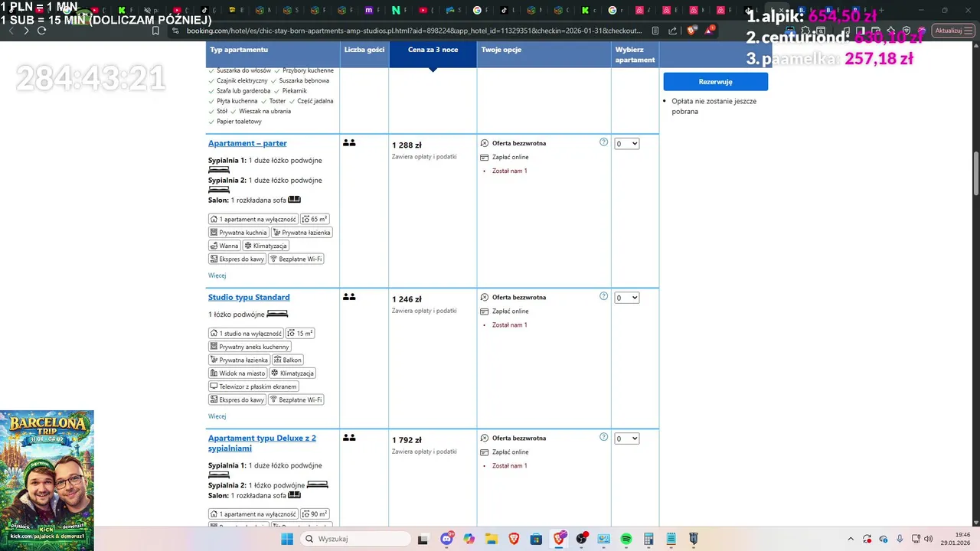Viewport: 980px width, 551px height.
Task: Click the 1 246 zł price
Action: (x=407, y=299)
